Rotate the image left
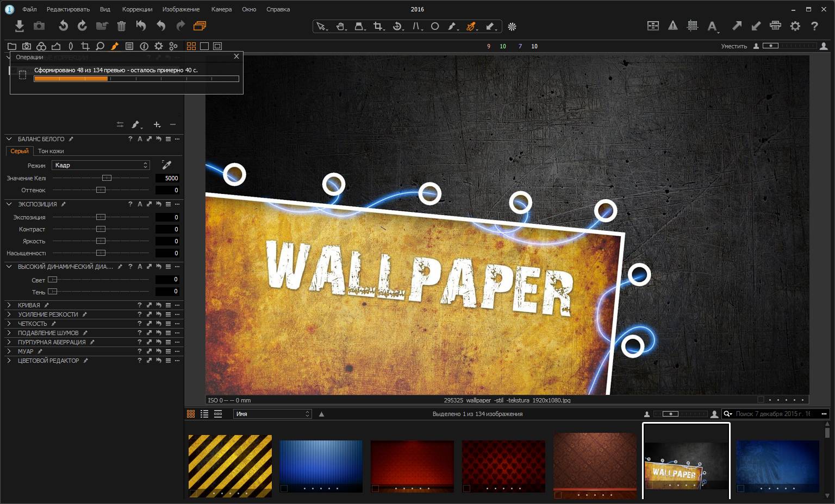 tap(63, 26)
